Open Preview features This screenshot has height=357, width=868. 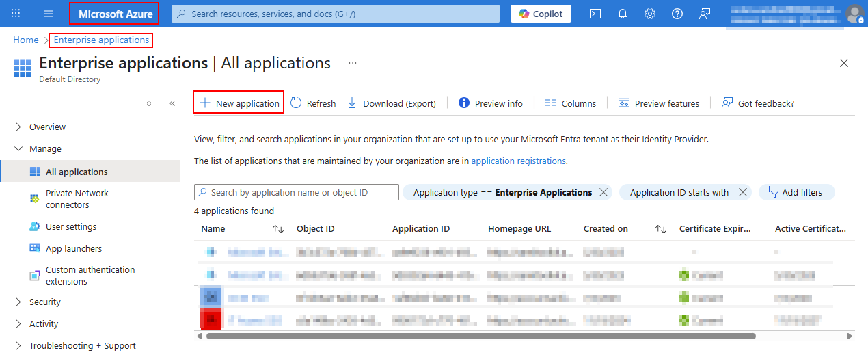[659, 103]
